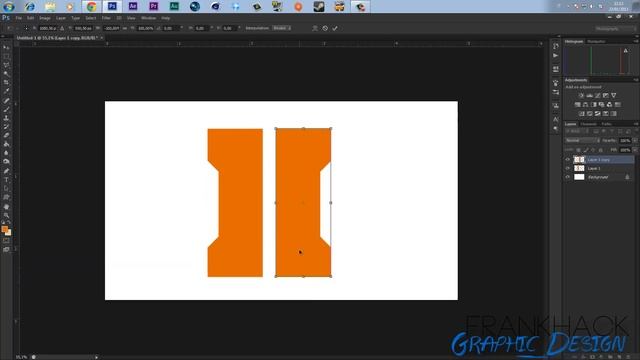The width and height of the screenshot is (640, 360).
Task: Toggle lock transparent pixels in Layers panel
Action: (578, 150)
